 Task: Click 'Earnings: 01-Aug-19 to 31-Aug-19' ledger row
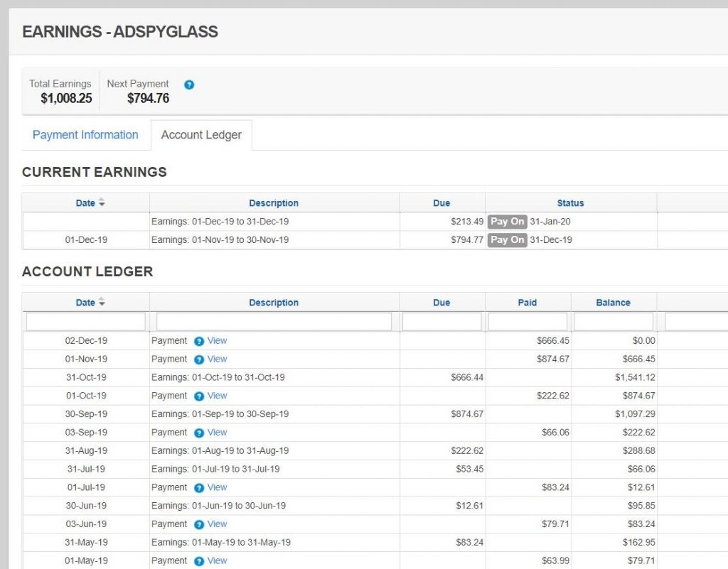pyautogui.click(x=220, y=451)
